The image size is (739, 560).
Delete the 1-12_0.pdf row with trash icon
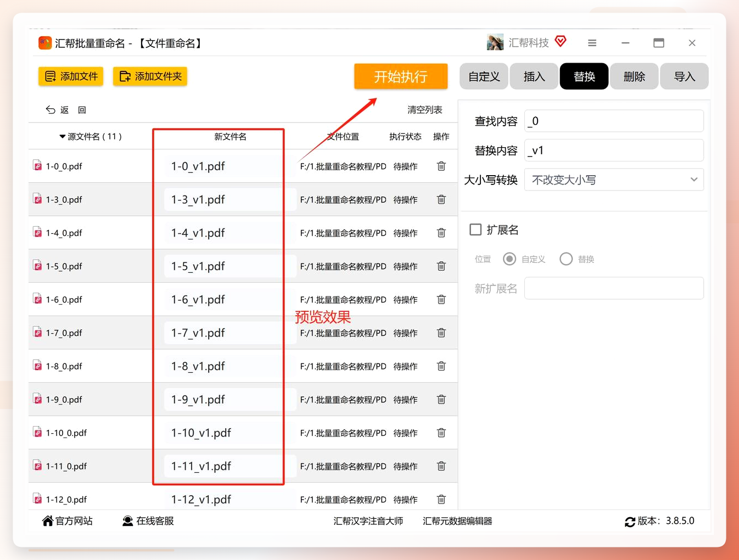(441, 499)
